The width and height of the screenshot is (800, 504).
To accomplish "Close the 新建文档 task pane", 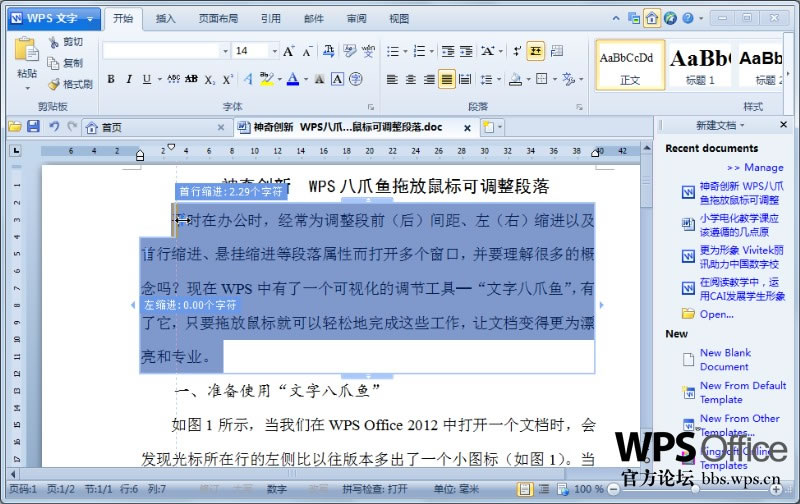I will tap(784, 124).
